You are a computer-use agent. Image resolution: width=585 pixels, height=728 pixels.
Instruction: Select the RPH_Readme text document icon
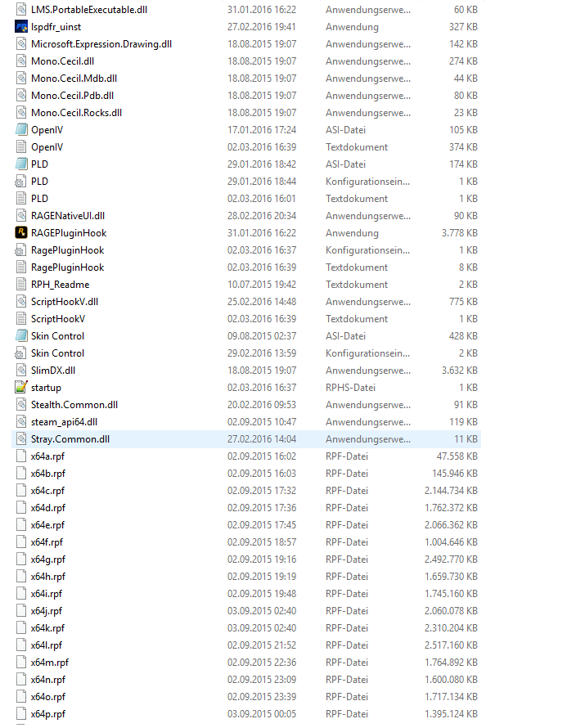click(x=21, y=285)
